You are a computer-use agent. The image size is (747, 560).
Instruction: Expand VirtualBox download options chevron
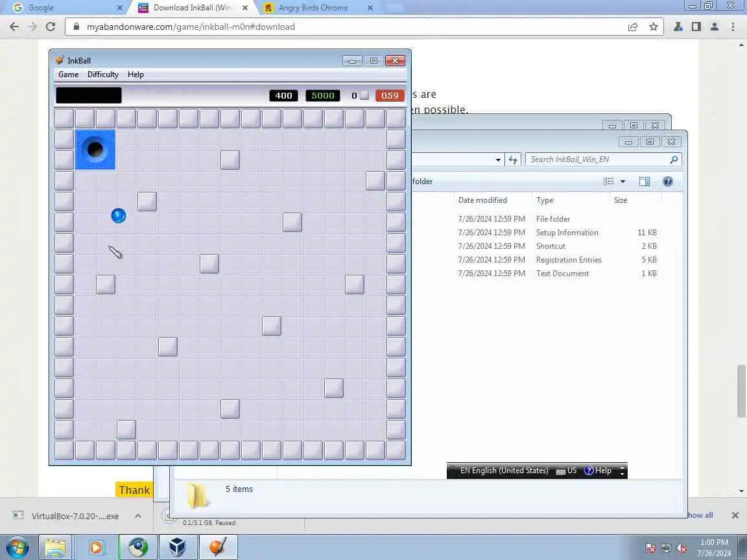[137, 516]
